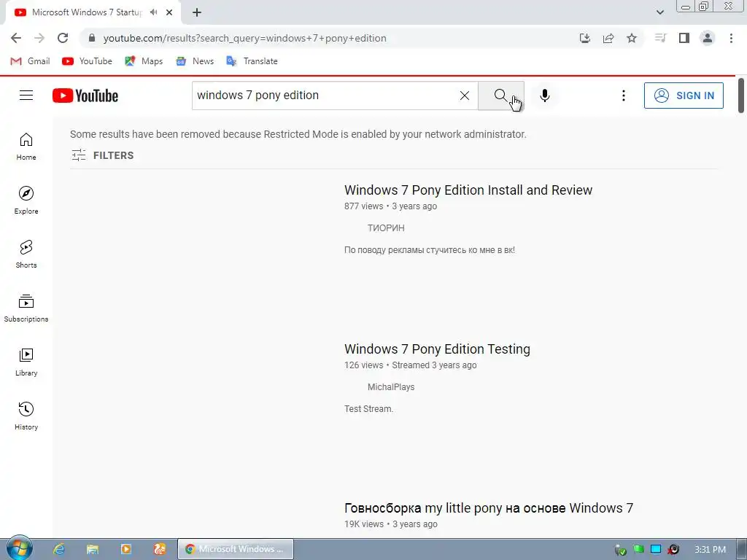This screenshot has width=747, height=560.
Task: Open Explore in the sidebar
Action: click(26, 201)
